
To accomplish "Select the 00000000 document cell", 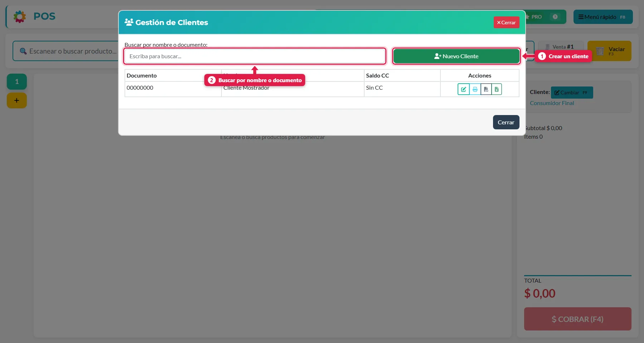I will click(x=173, y=89).
